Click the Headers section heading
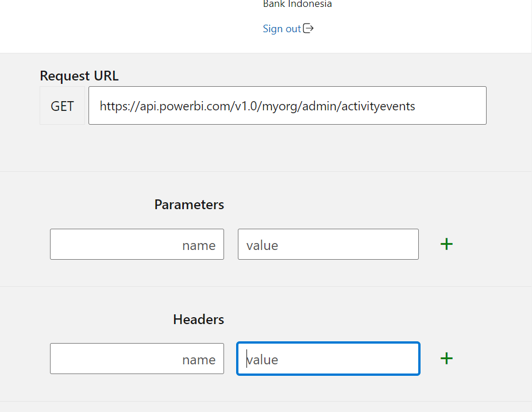The height and width of the screenshot is (412, 532). tap(198, 319)
